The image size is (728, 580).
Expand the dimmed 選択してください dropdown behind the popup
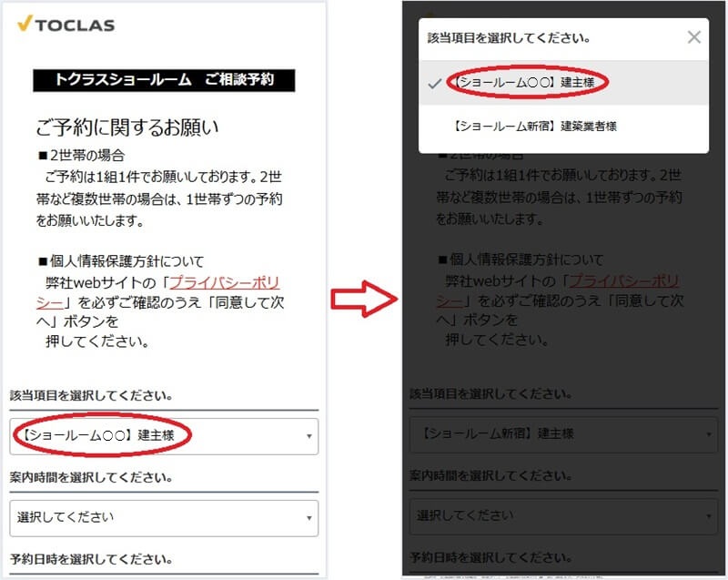(562, 515)
